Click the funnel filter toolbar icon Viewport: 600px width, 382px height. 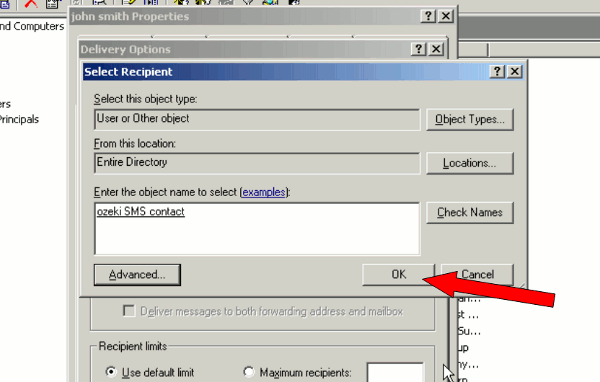248,2
